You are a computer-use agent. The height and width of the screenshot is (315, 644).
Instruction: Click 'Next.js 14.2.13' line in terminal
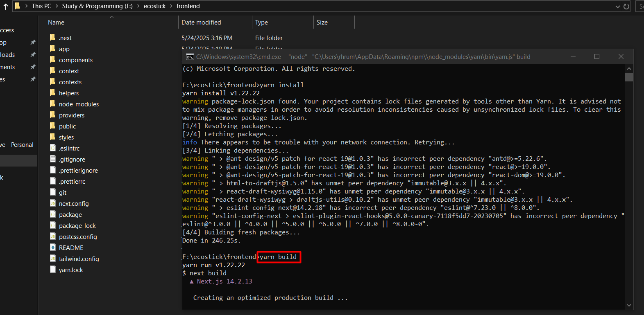224,281
